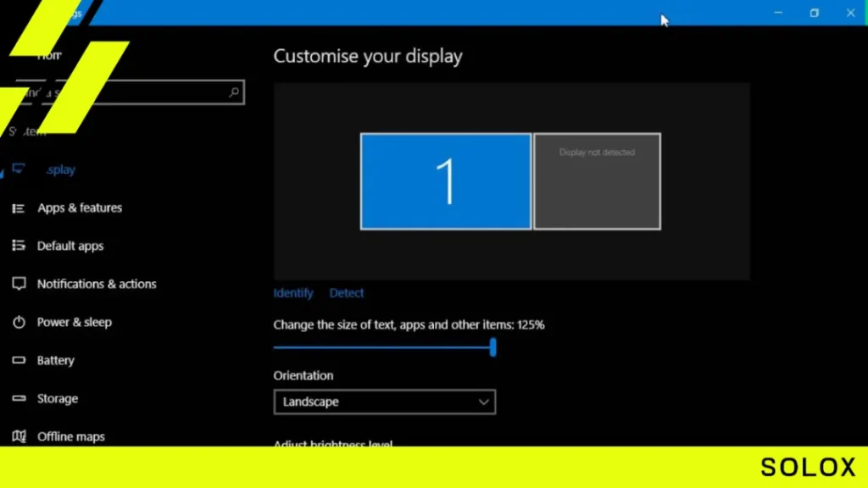This screenshot has width=868, height=488.
Task: Click the Display monitor icon in sidebar
Action: (x=19, y=169)
